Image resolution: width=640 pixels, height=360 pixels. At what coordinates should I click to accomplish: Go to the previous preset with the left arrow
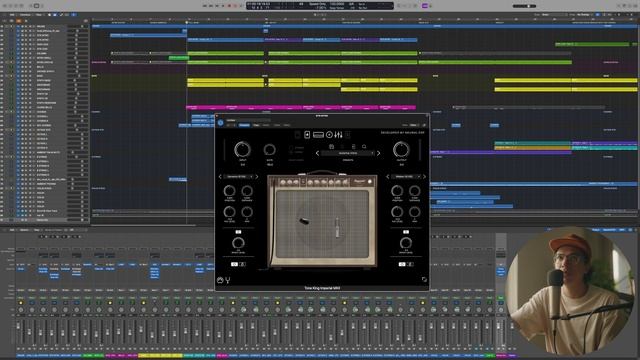click(318, 153)
